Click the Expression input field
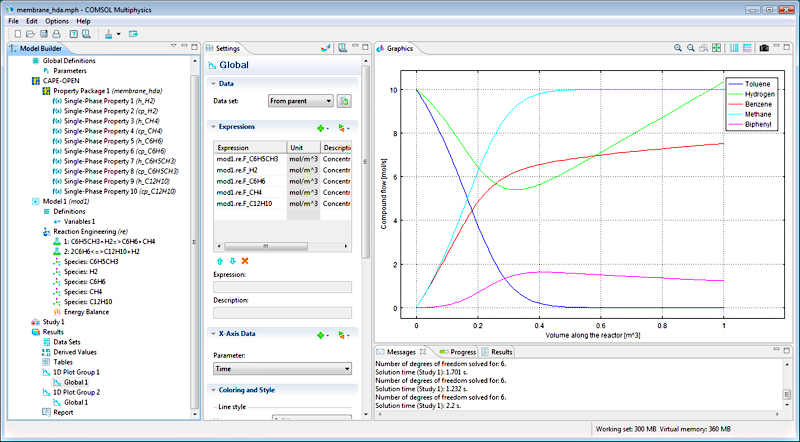Image resolution: width=800 pixels, height=442 pixels. (x=283, y=287)
